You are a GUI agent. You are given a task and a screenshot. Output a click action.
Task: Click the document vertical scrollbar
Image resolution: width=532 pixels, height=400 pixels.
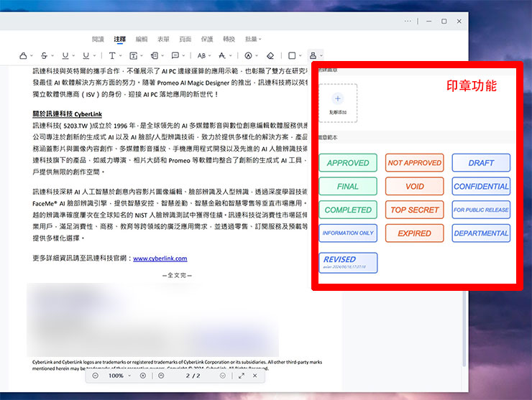pos(464,329)
